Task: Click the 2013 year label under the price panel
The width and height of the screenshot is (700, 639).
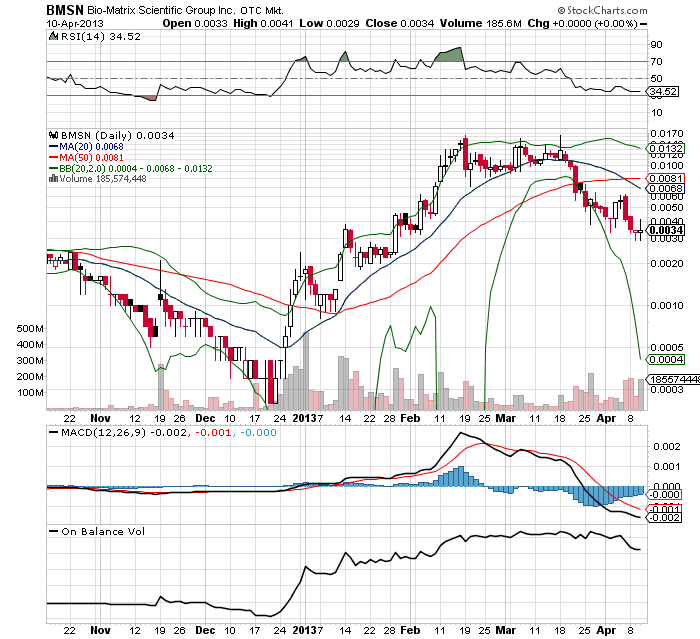Action: (304, 418)
